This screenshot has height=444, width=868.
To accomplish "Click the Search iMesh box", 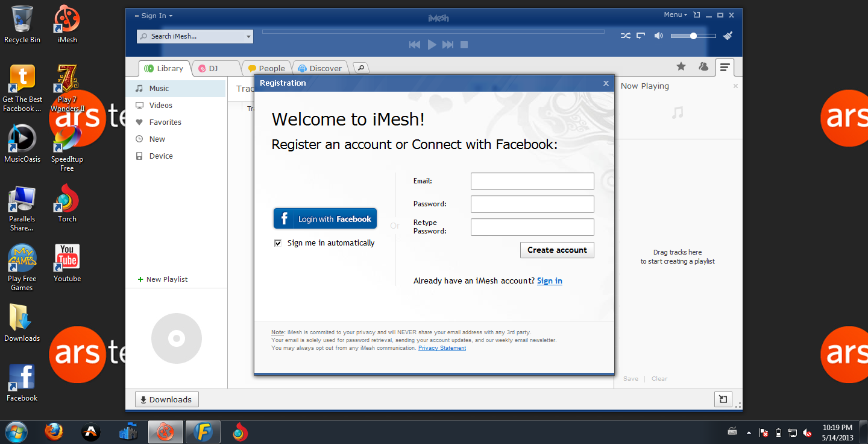I will click(195, 37).
